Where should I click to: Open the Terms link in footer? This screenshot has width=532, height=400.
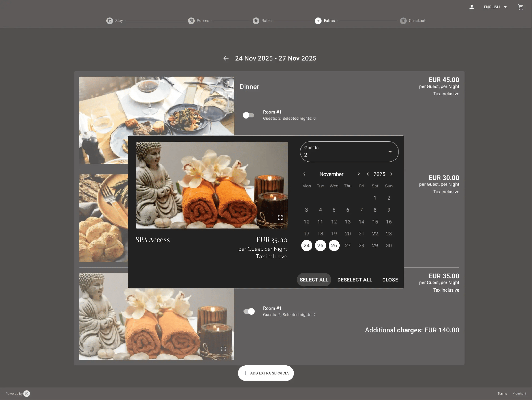[x=502, y=394]
